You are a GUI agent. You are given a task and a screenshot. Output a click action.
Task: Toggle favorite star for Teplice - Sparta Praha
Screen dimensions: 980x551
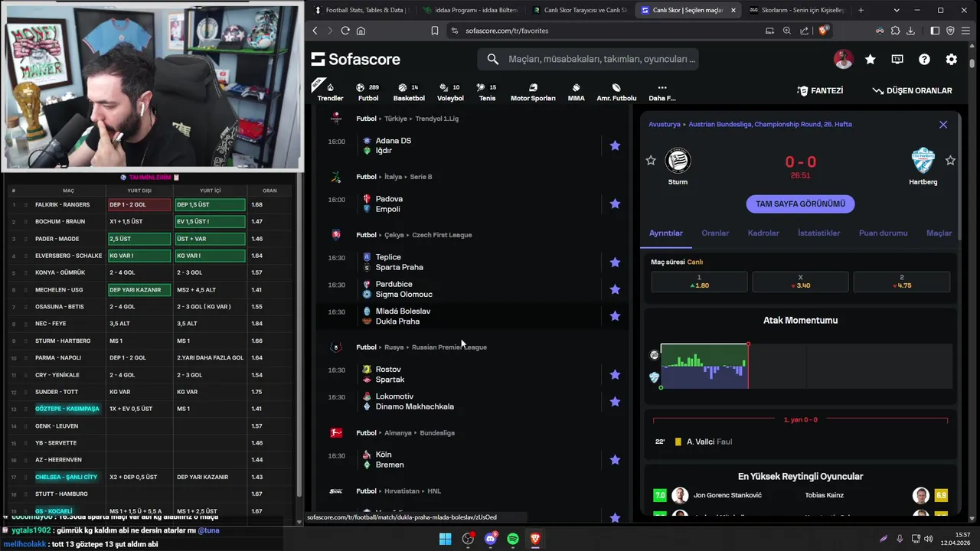[x=615, y=262]
